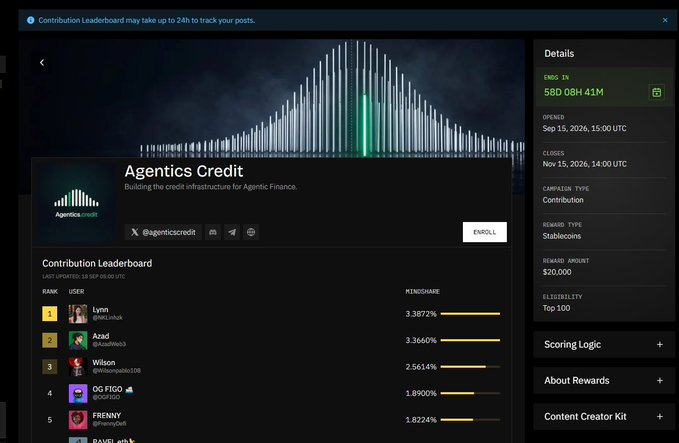Open user Lynn's name

coord(100,310)
